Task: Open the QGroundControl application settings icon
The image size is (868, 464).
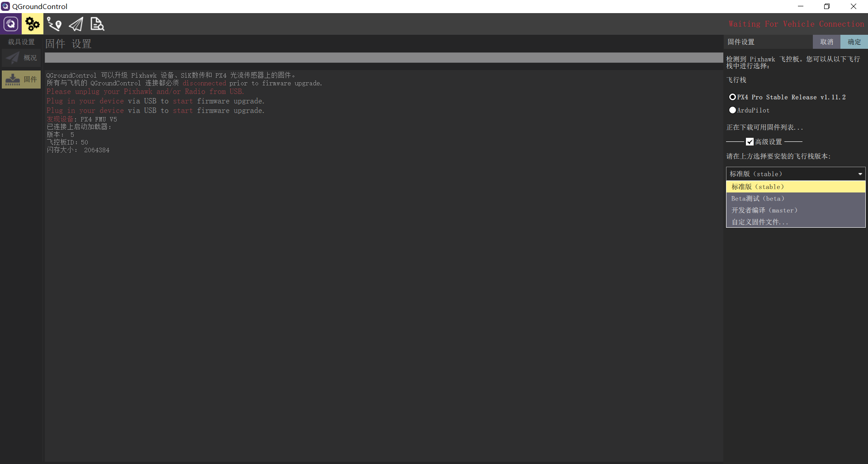Action: tap(11, 24)
